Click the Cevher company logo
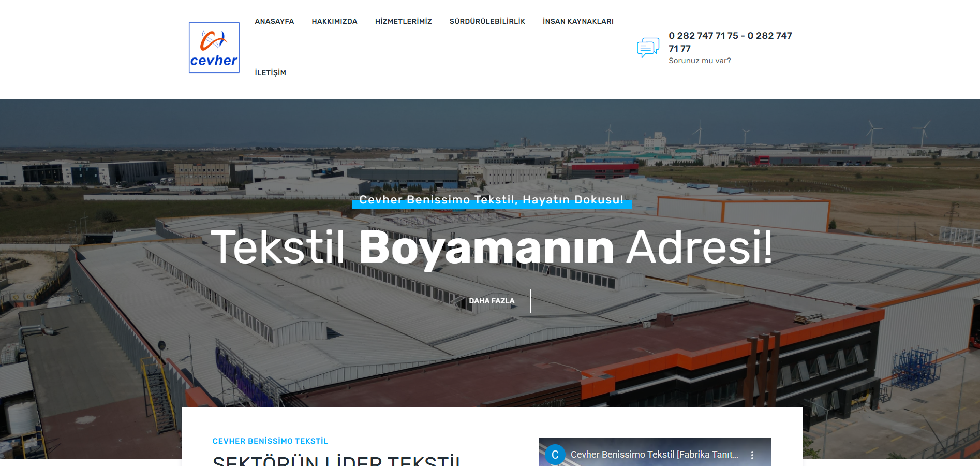 (214, 48)
